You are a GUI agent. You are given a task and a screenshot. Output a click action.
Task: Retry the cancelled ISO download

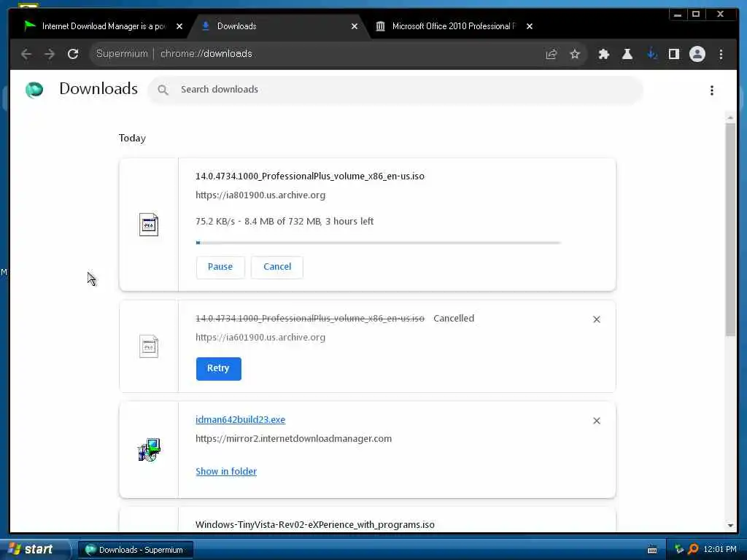point(218,368)
